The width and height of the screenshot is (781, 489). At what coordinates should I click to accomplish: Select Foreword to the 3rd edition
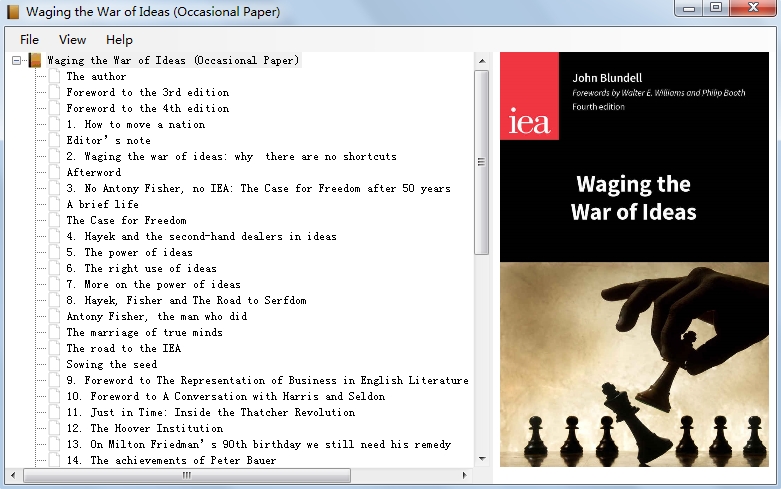tap(148, 92)
